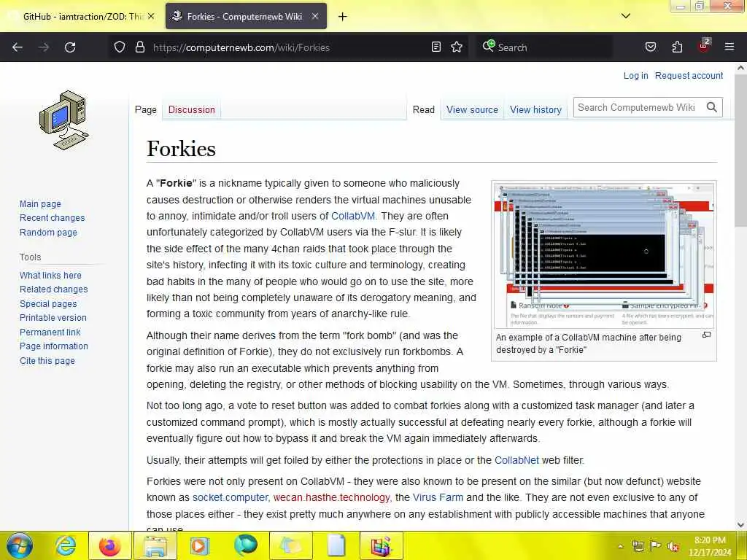Reload the page with the refresh icon
Image resolution: width=747 pixels, height=560 pixels.
click(70, 47)
